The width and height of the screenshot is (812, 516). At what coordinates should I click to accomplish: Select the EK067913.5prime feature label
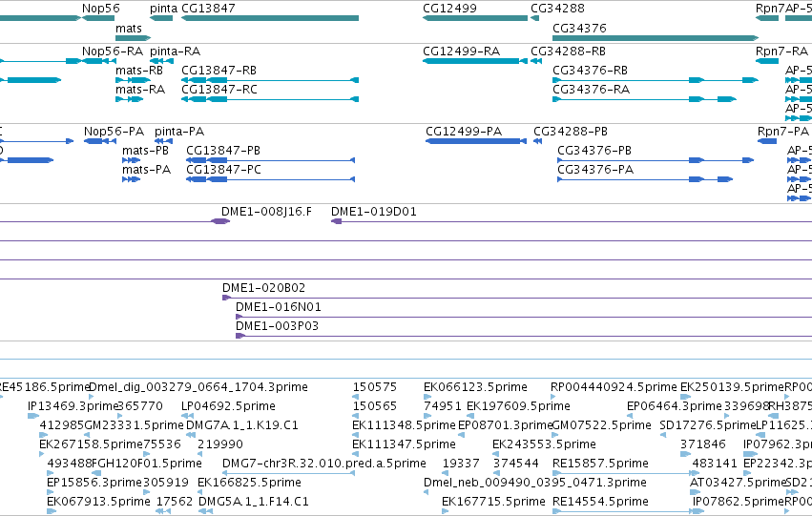[x=98, y=502]
